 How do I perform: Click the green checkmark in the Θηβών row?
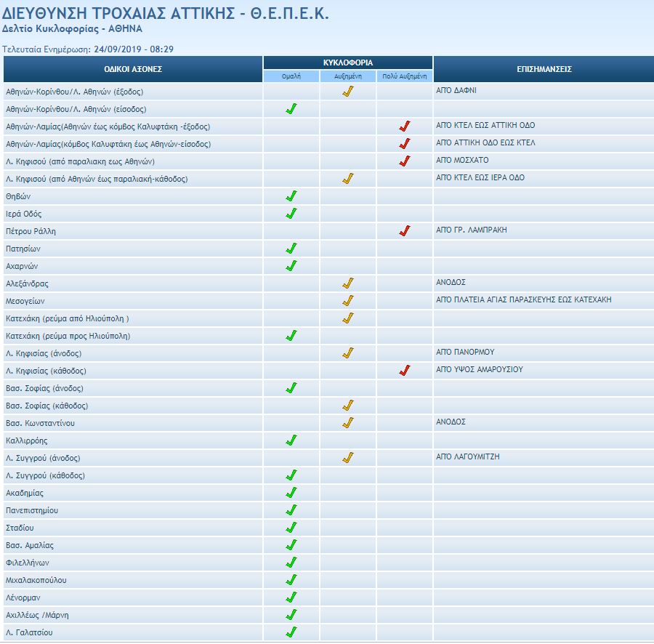(x=291, y=196)
